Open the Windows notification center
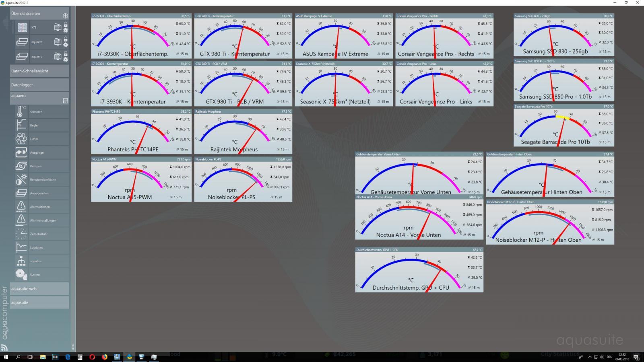Image resolution: width=644 pixels, height=362 pixels. click(636, 357)
